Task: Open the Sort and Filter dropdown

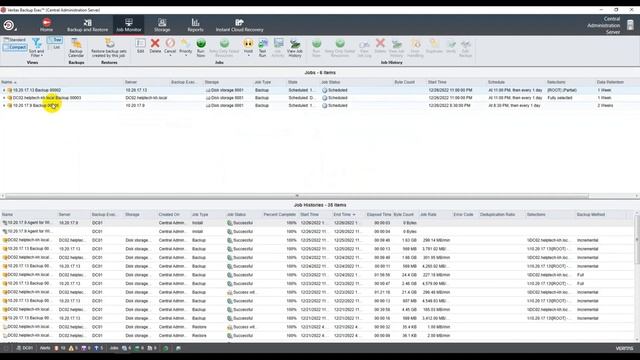Action: tap(36, 48)
